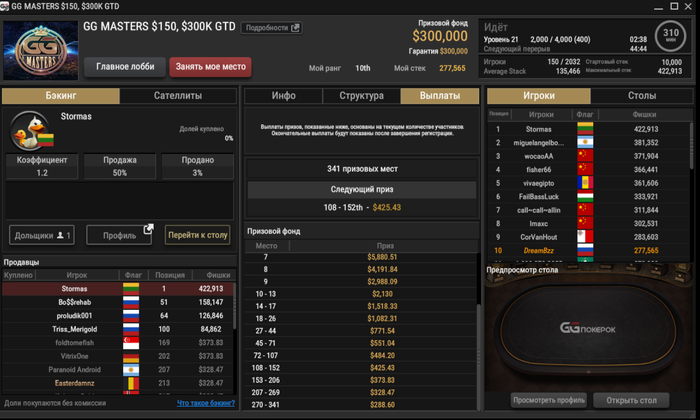Open the Инфо tab
700x420 pixels.
283,96
